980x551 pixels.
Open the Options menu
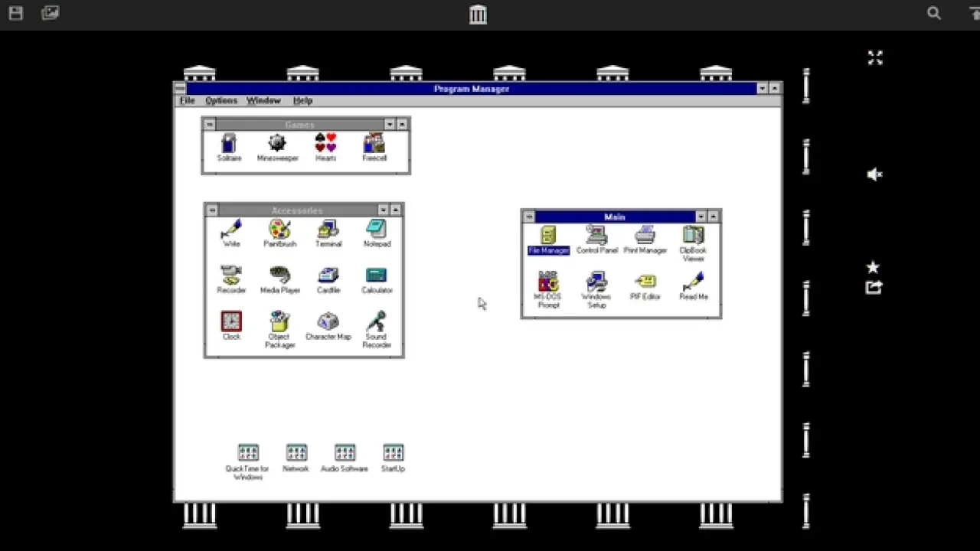coord(221,101)
